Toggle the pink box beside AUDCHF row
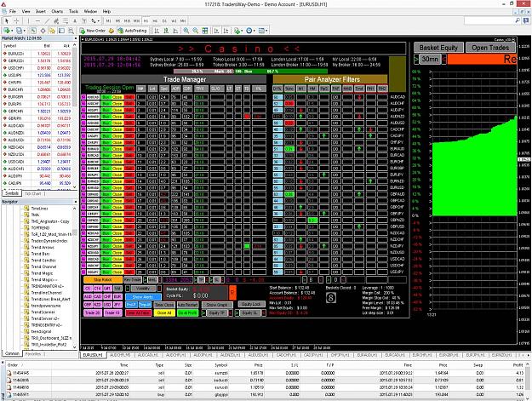 point(83,104)
